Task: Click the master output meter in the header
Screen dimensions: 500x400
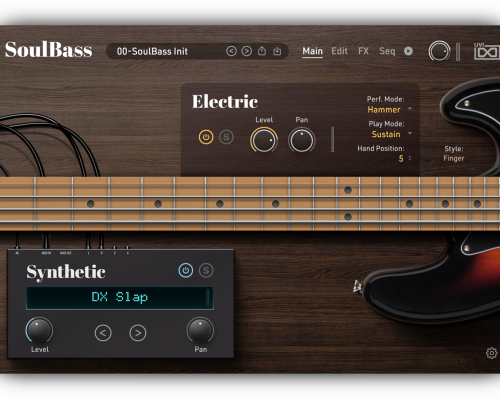Action: tap(458, 52)
